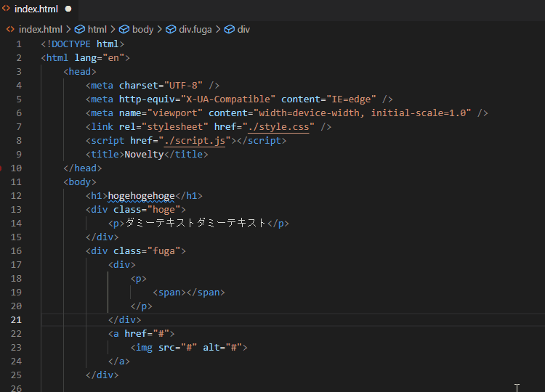545x392 pixels.
Task: Click the cube icon beside body breadcrumb
Action: 124,30
